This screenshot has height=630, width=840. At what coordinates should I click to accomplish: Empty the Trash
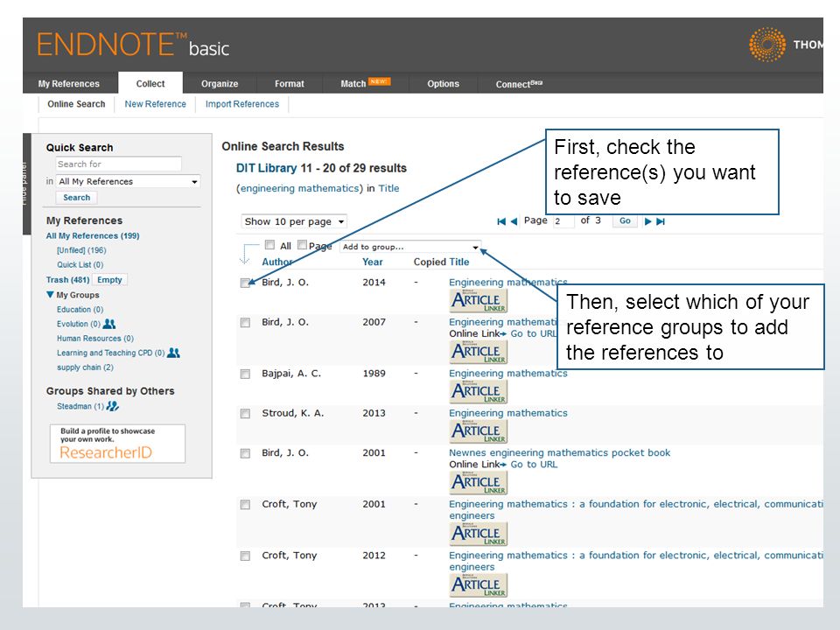[x=110, y=280]
